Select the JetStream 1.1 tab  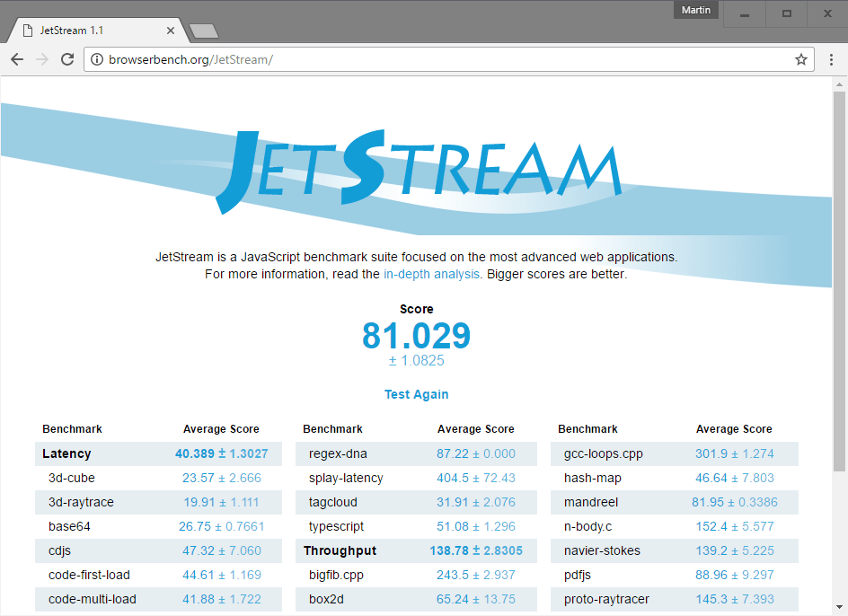97,31
